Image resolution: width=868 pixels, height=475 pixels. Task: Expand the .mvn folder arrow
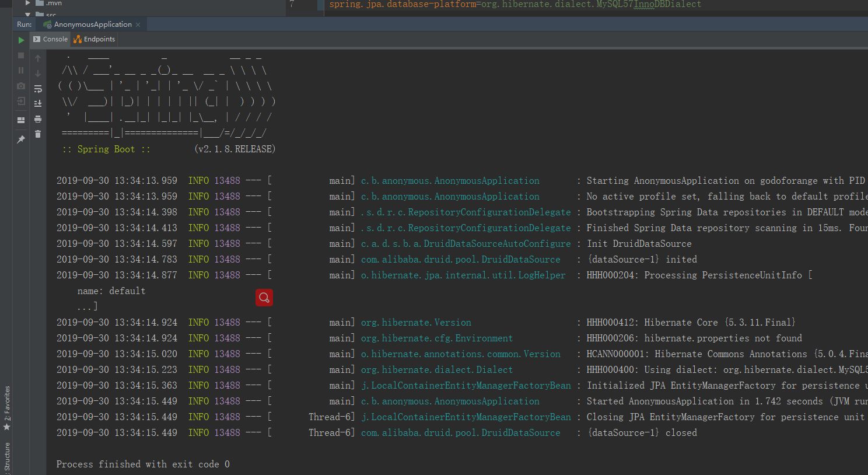pos(27,3)
